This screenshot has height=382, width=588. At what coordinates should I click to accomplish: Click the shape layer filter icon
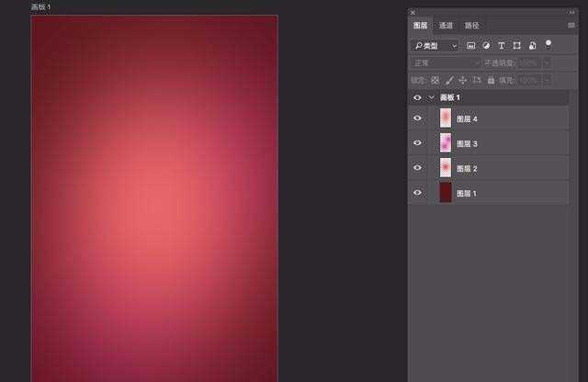516,45
